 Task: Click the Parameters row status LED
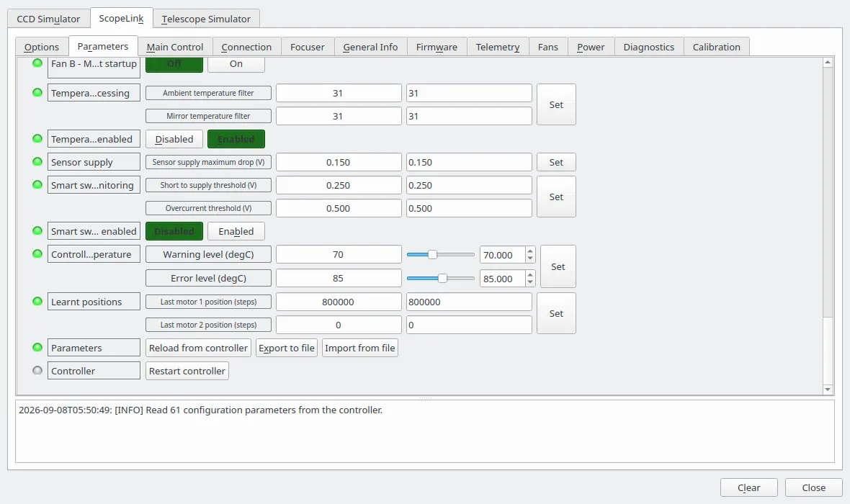point(37,347)
